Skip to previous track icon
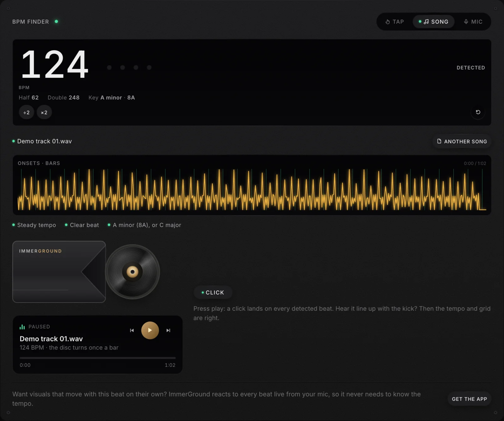The width and height of the screenshot is (504, 421). pos(132,330)
